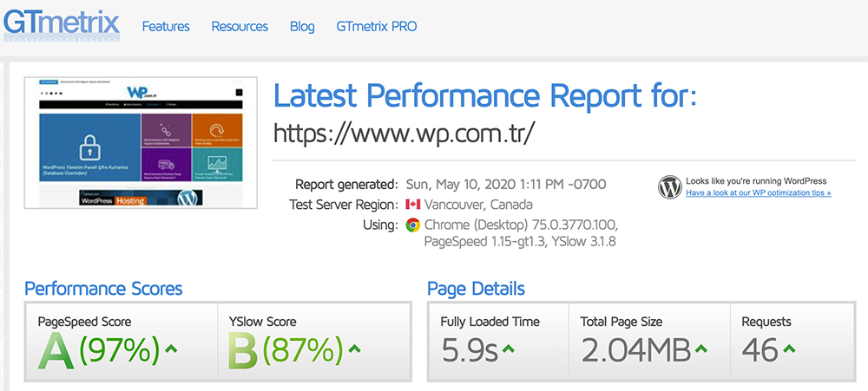Image resolution: width=868 pixels, height=391 pixels.
Task: Click the YSlow Score up arrow
Action: tap(354, 349)
